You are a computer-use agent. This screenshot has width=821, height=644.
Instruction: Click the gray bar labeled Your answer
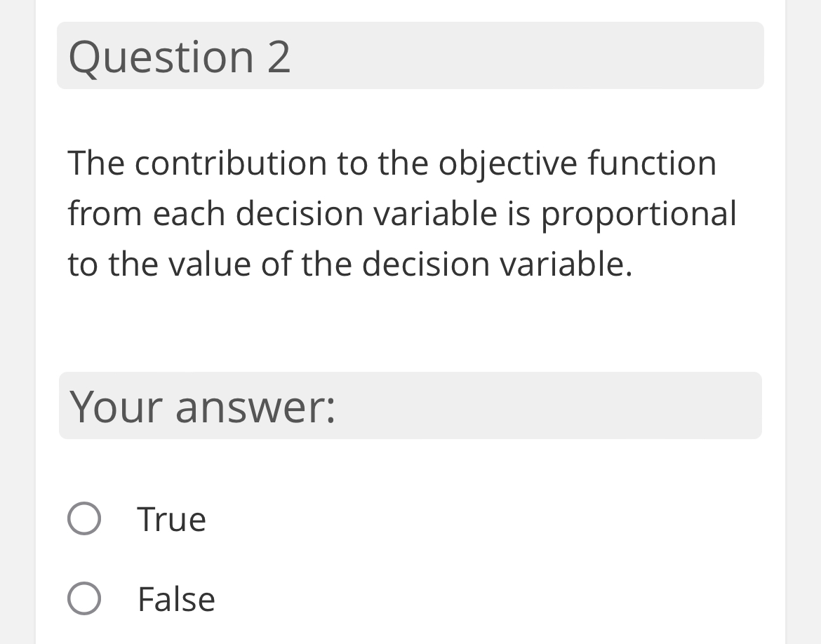(410, 405)
